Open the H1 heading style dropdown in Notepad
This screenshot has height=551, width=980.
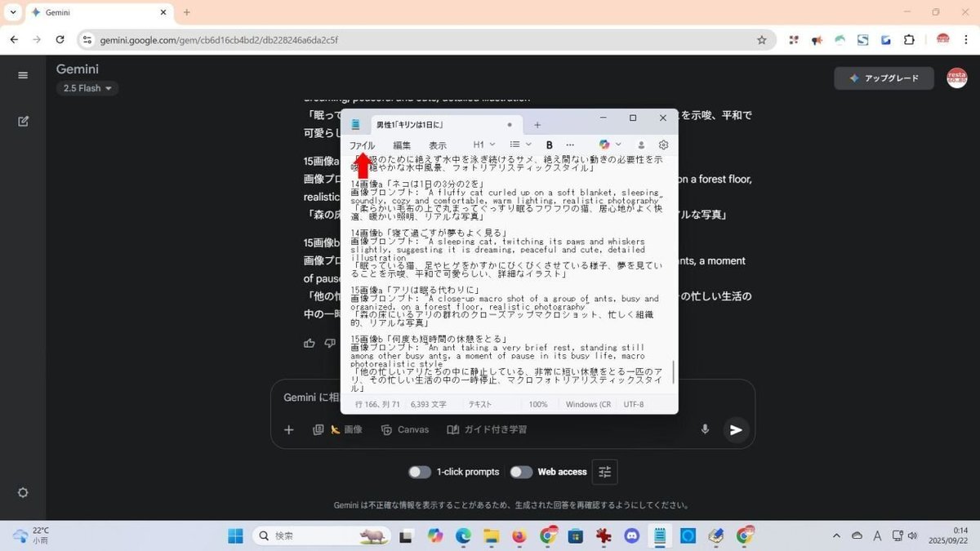(x=483, y=144)
